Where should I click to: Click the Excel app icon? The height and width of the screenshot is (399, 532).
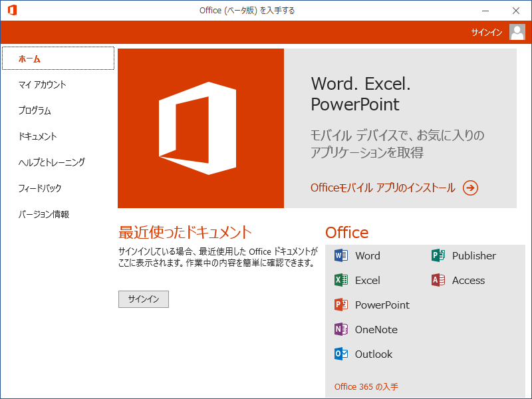(x=341, y=280)
